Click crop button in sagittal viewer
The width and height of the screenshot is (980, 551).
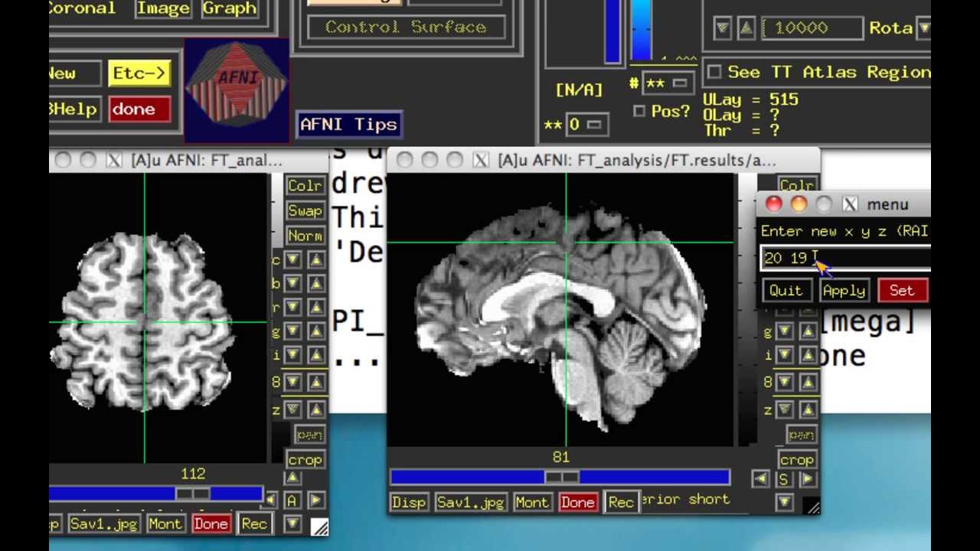pos(797,460)
